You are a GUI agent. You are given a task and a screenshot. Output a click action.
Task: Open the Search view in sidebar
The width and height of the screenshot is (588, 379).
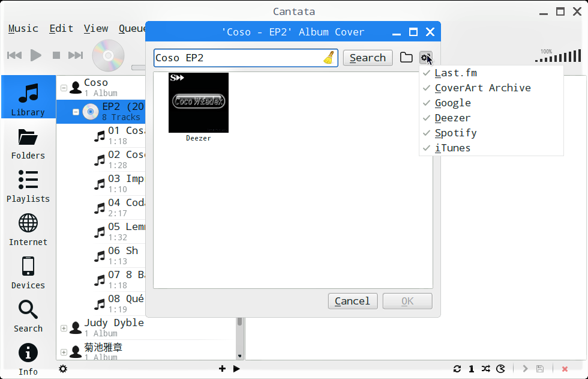click(x=28, y=317)
